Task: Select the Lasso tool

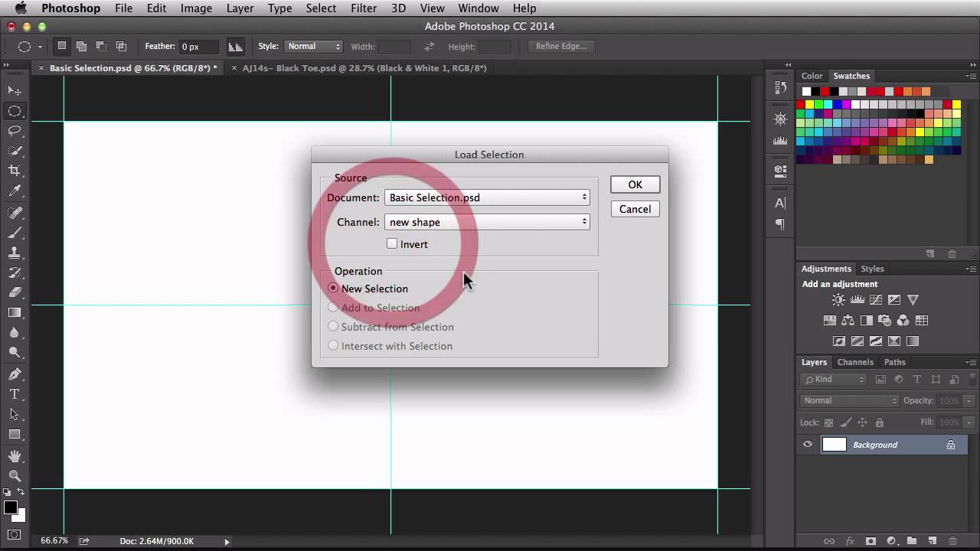Action: pyautogui.click(x=15, y=131)
